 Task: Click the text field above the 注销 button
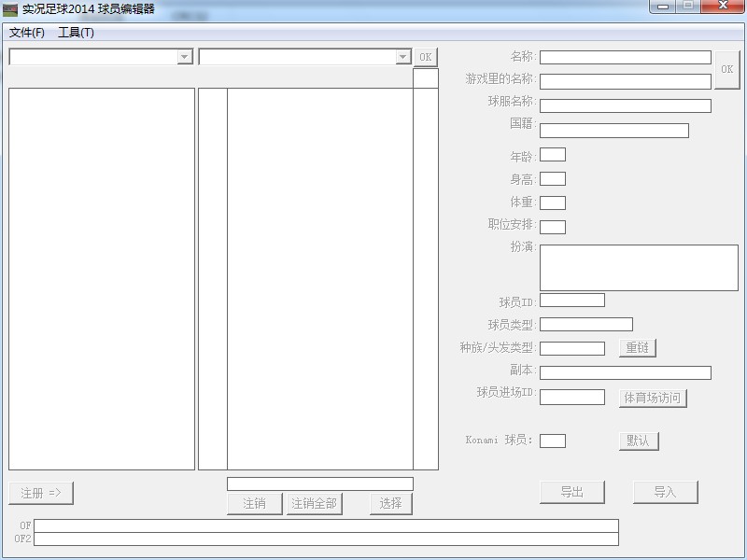point(320,483)
